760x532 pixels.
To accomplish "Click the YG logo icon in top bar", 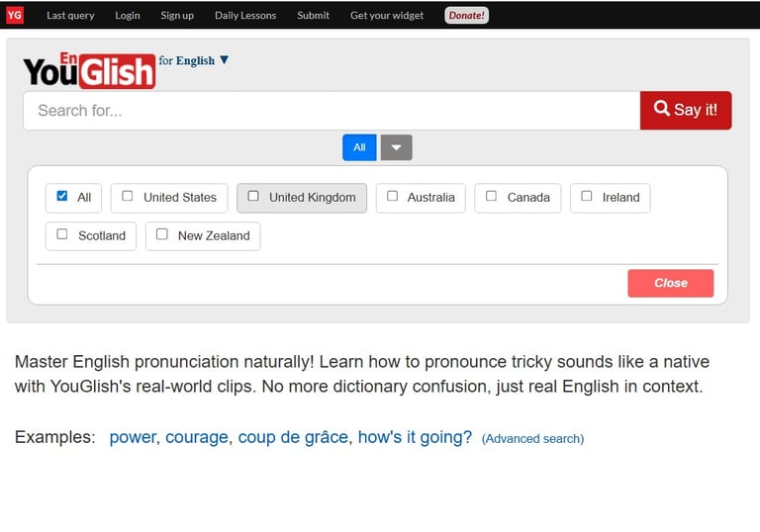I will (x=15, y=15).
